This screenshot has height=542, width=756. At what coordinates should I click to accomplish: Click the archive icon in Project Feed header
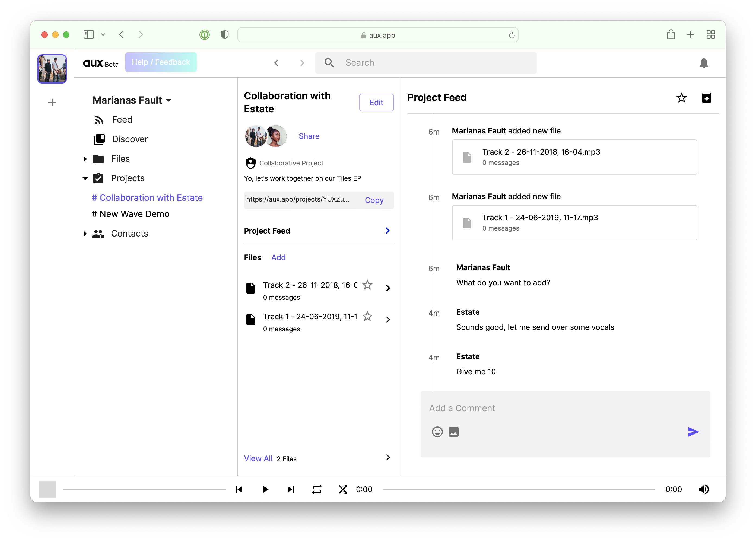click(x=706, y=98)
